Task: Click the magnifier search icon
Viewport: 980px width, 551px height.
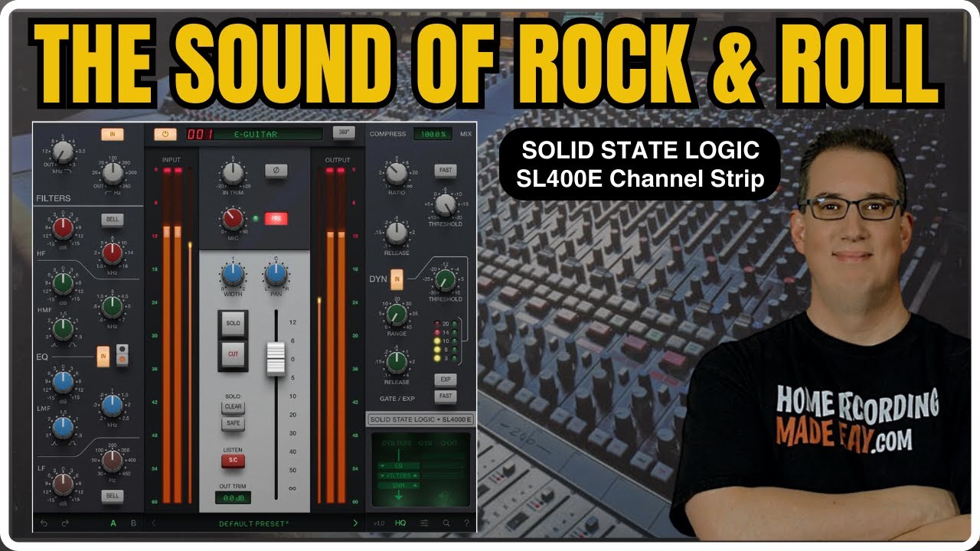Action: [x=446, y=523]
